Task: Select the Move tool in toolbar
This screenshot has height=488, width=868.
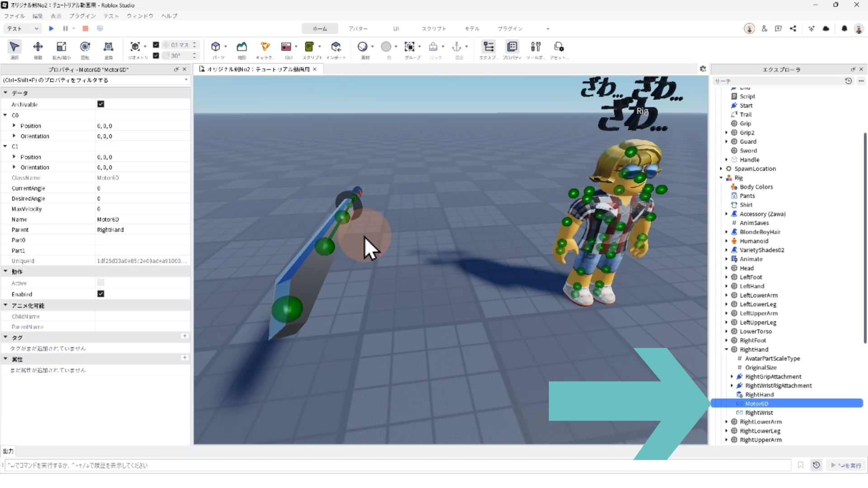Action: point(38,47)
